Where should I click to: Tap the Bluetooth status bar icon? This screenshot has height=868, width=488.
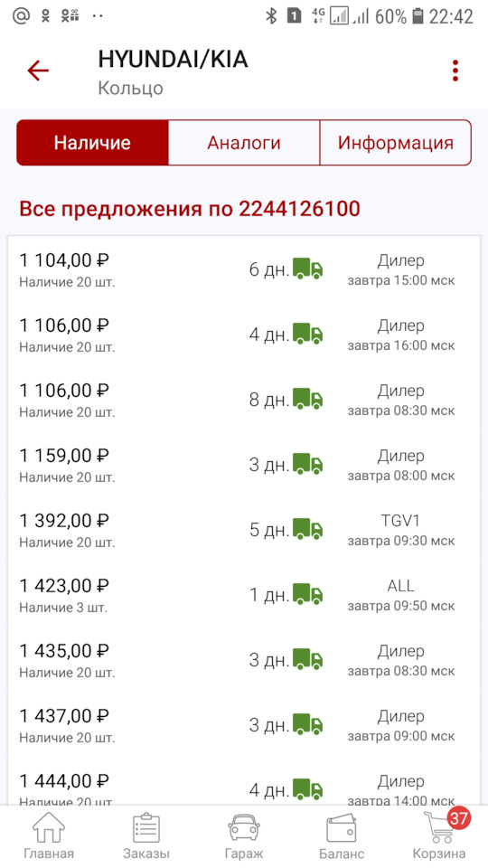[271, 16]
